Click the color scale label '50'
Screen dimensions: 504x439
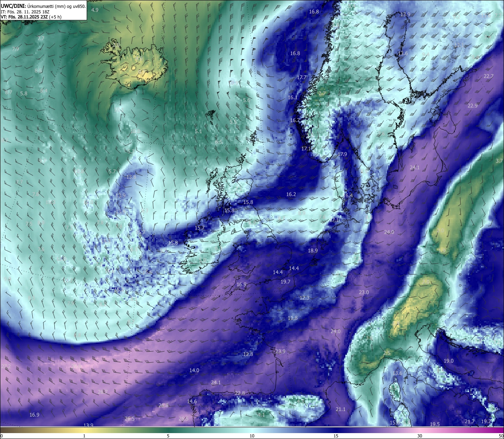tap(501, 436)
